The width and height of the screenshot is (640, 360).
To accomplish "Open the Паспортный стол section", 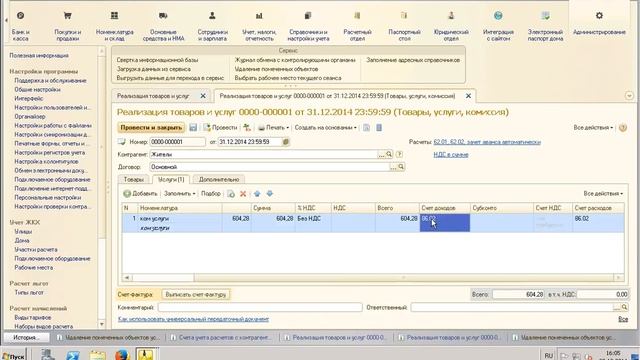I will [x=404, y=26].
